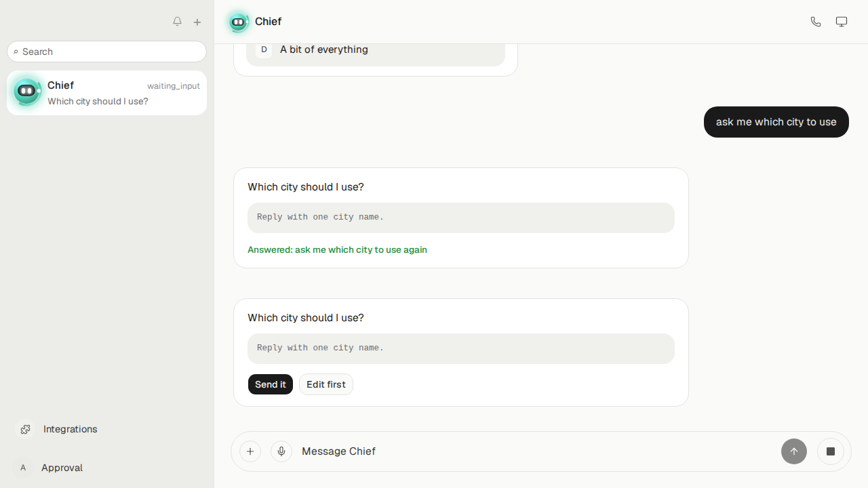Image resolution: width=868 pixels, height=488 pixels.
Task: Open the screen share monitor icon
Action: [842, 22]
